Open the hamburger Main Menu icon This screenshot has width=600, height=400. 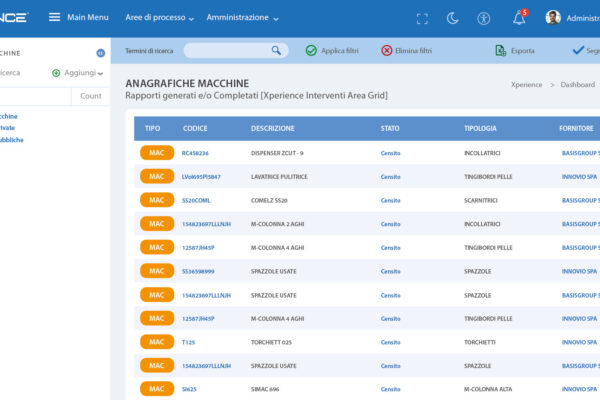pos(54,17)
